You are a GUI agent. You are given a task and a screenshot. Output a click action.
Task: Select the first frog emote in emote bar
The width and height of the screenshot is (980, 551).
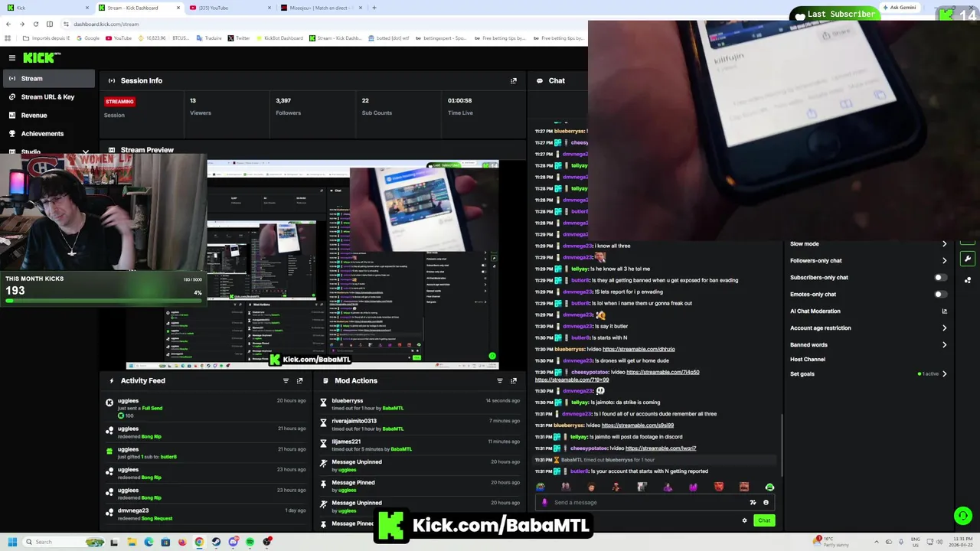(541, 487)
